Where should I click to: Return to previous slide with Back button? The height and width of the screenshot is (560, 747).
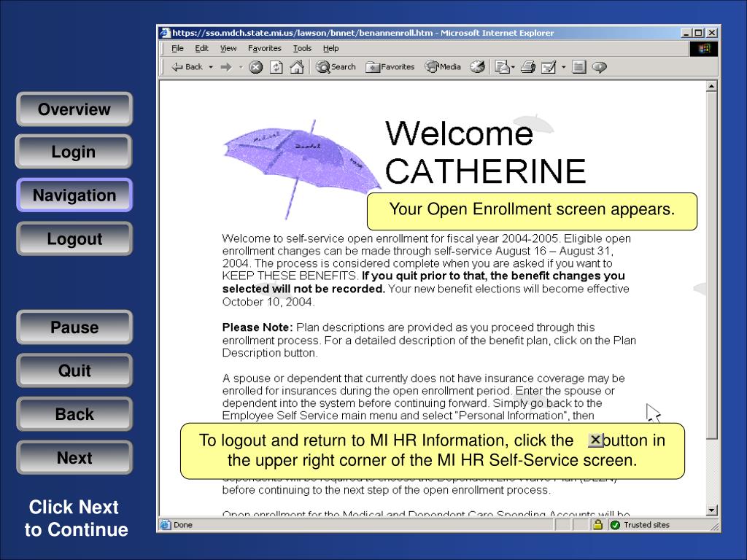click(x=74, y=414)
